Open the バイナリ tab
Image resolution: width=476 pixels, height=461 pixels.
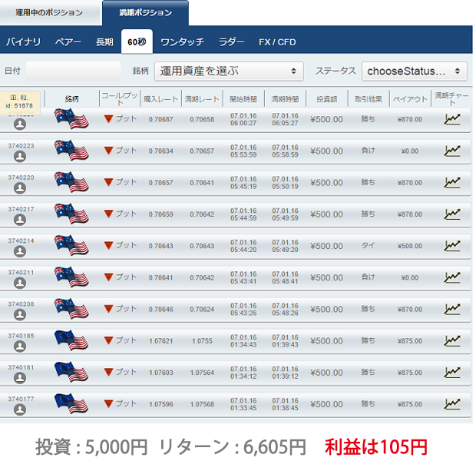(x=23, y=42)
